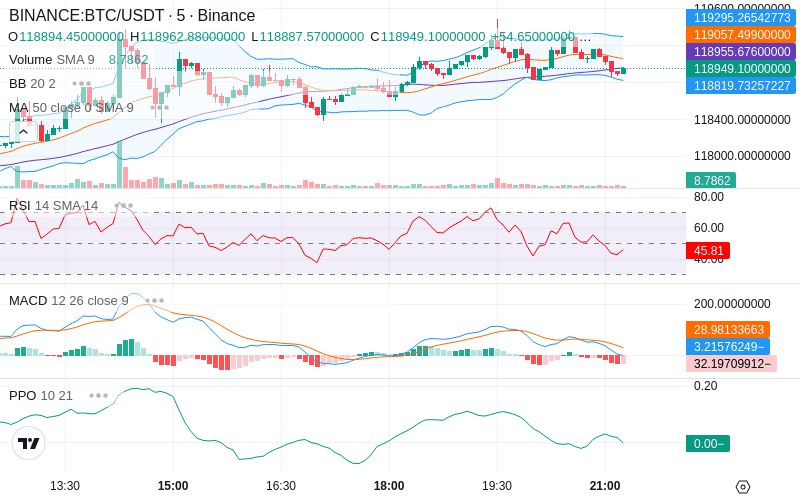Open the RSI 14 indicator more-options dots
The width and height of the screenshot is (800, 500).
coord(123,206)
